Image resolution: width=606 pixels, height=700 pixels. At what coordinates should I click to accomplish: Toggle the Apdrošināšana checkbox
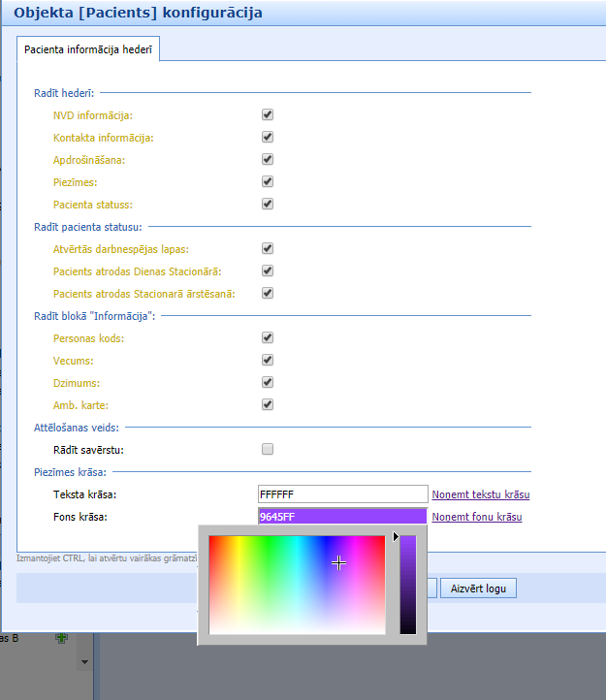point(268,159)
